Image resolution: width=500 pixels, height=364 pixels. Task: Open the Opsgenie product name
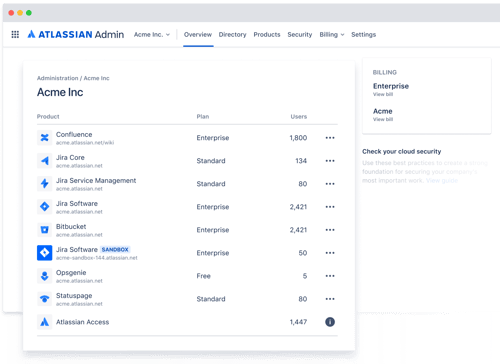tap(71, 273)
